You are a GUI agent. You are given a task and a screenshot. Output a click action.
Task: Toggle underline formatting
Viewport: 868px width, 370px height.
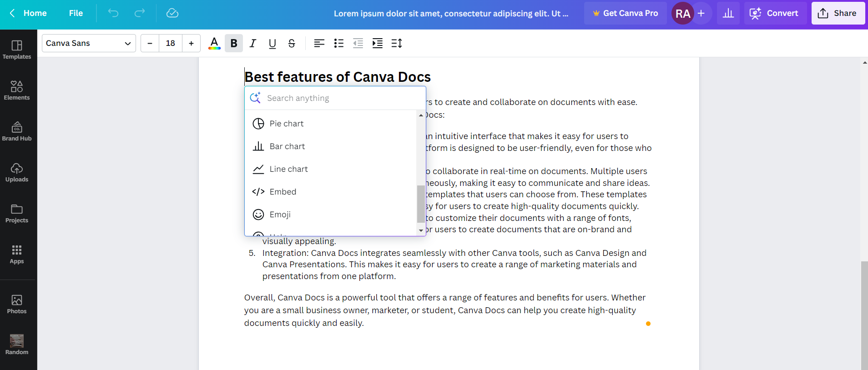pos(272,43)
